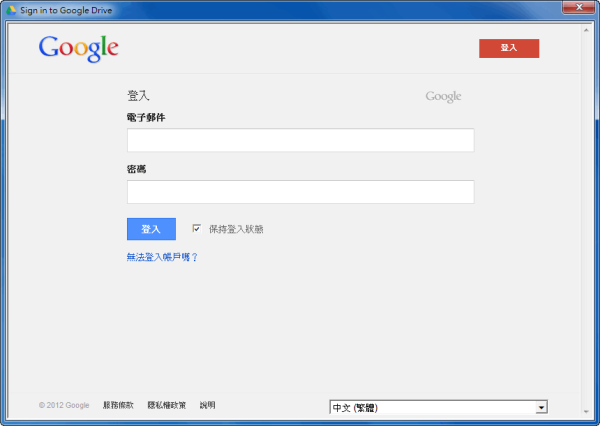Click the 電子郵件 email input field
This screenshot has height=426, width=600.
(x=300, y=140)
